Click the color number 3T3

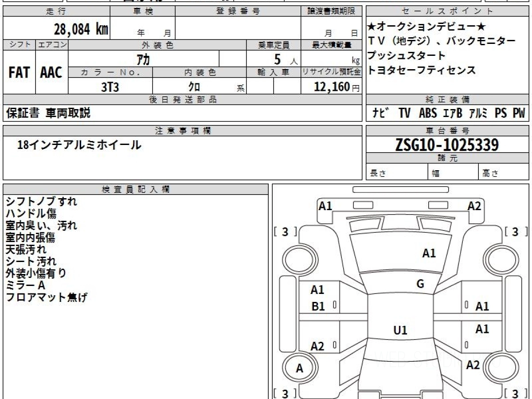(x=110, y=87)
